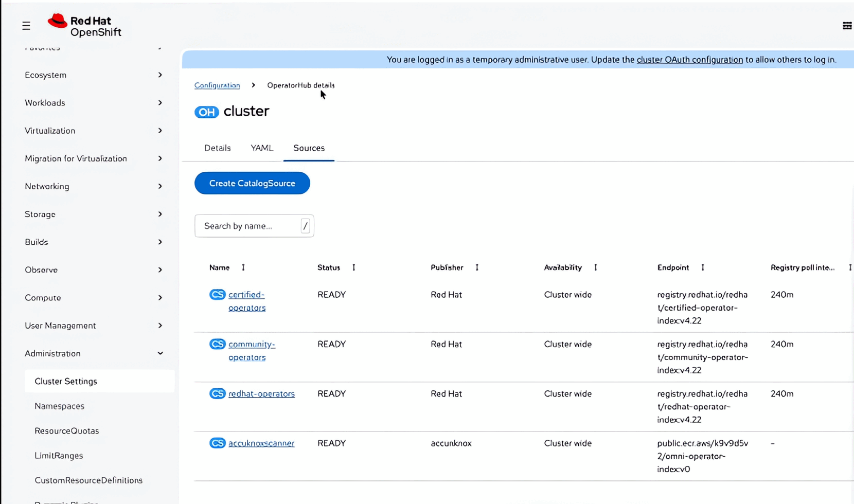
Task: Open the redhat-operators catalog source
Action: [x=261, y=393]
